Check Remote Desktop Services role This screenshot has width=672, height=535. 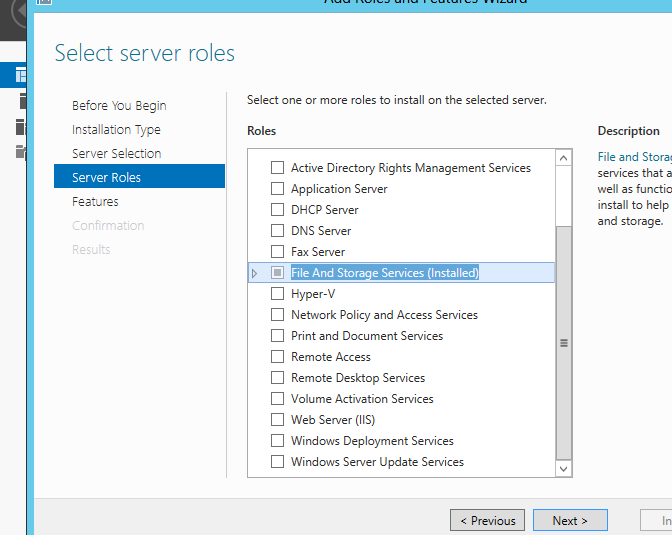(x=277, y=378)
